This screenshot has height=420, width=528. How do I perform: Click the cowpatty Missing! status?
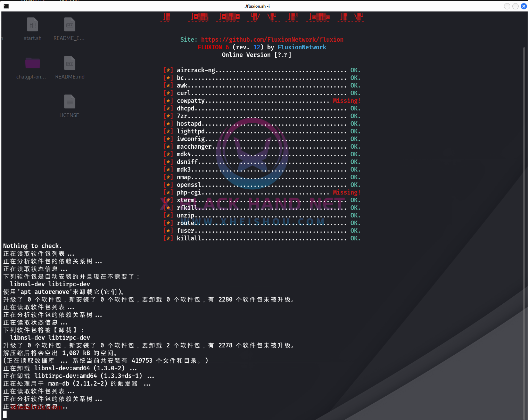tap(347, 101)
